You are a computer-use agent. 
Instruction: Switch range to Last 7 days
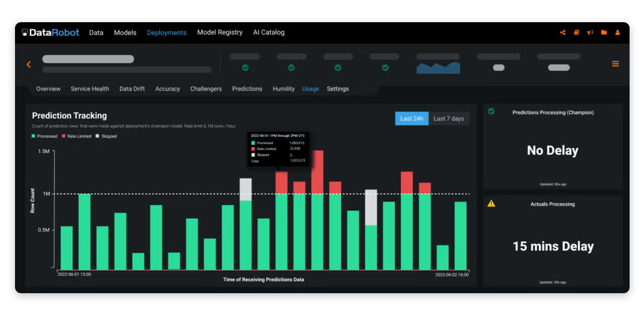pos(449,119)
